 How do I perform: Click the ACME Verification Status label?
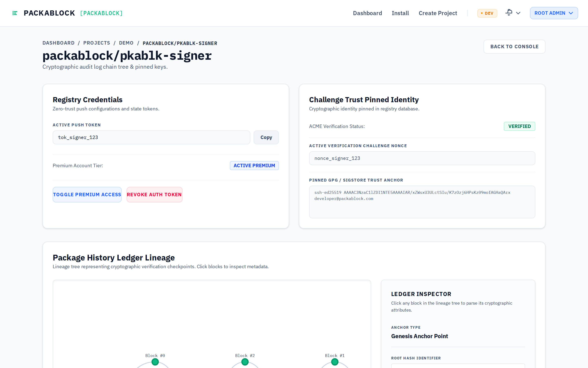337,126
